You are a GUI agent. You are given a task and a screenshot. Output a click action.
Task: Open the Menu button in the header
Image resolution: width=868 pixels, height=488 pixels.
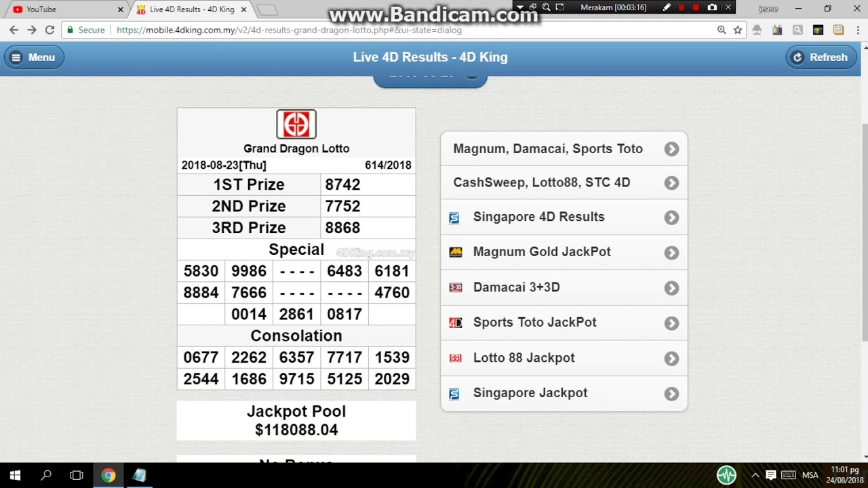pyautogui.click(x=33, y=58)
